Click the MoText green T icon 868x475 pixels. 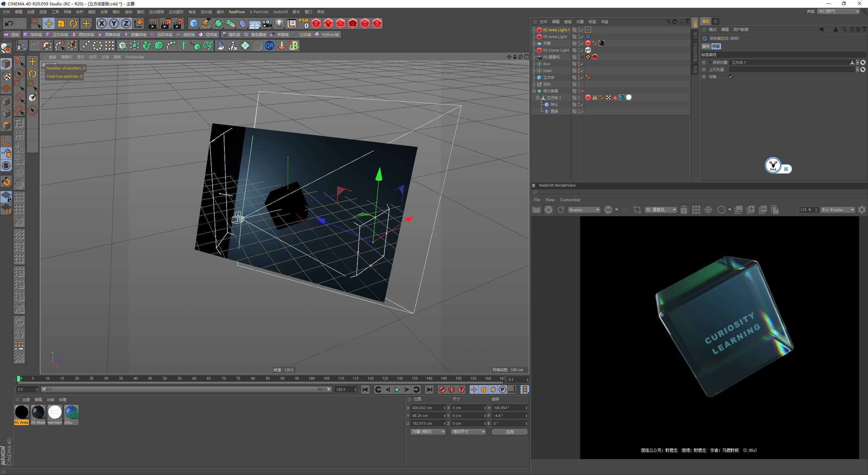pos(183,45)
